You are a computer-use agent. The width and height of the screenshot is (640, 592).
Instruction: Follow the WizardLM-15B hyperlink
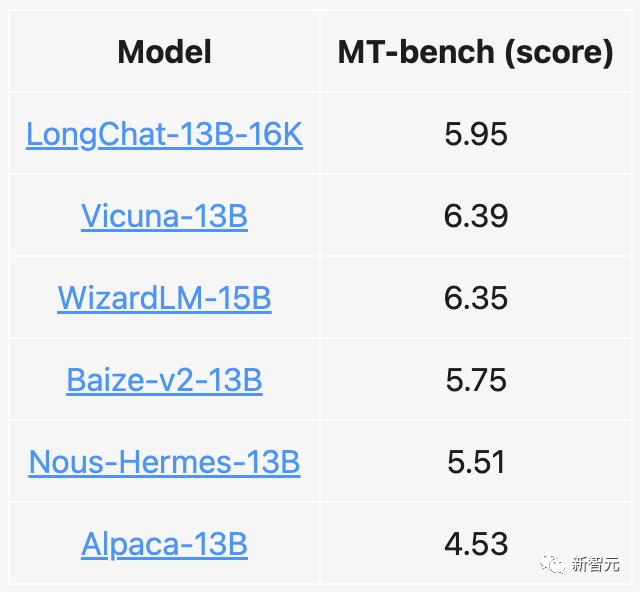coord(164,298)
